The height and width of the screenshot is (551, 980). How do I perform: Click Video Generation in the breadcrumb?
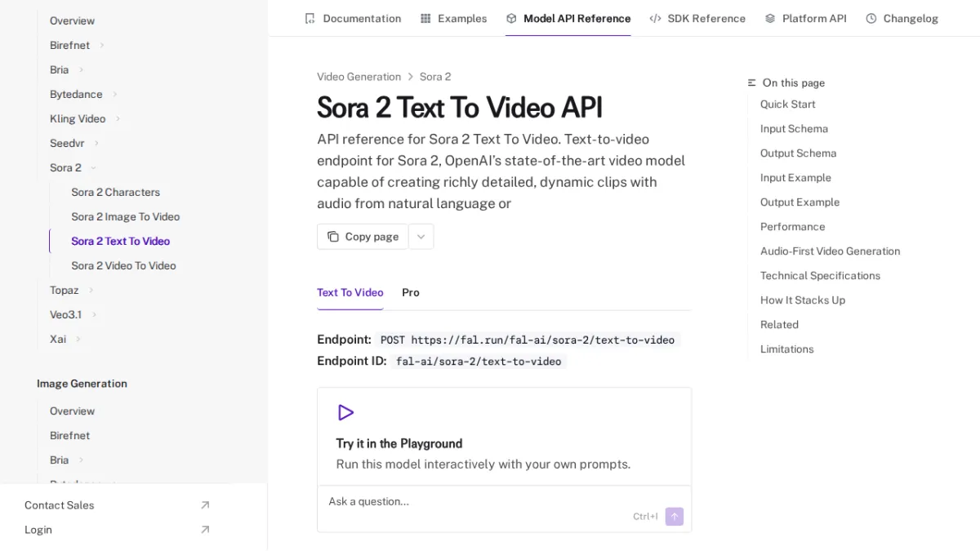359,77
